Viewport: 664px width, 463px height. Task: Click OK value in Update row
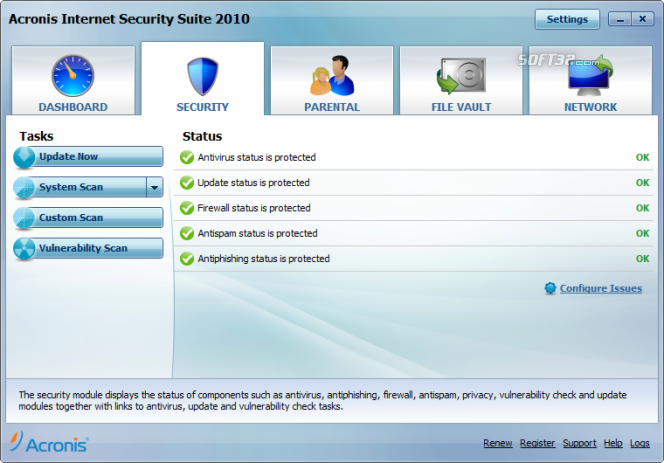point(642,183)
